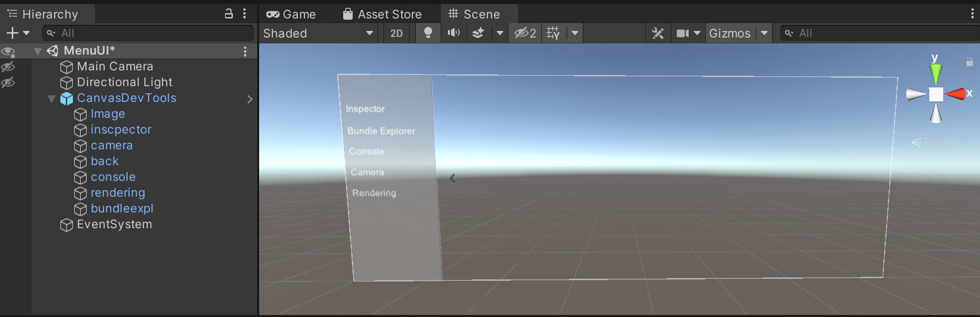The image size is (980, 317).
Task: Open the Asset Store tab
Action: (381, 14)
